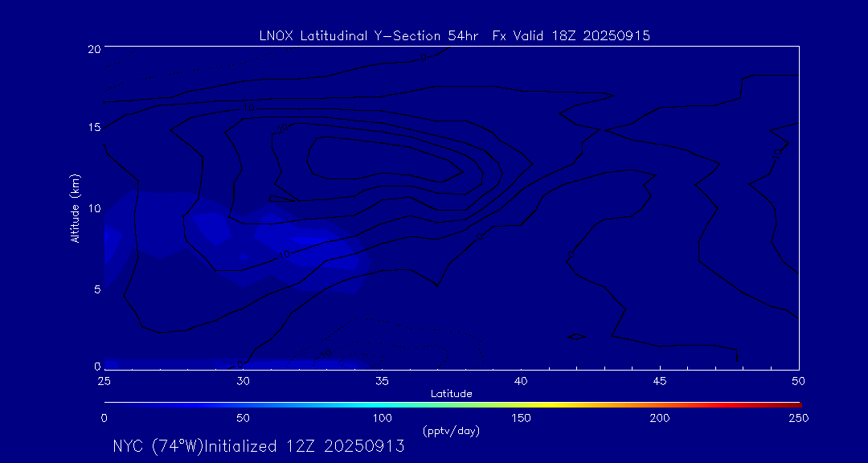Click the "(pptv/day)" units label
This screenshot has height=463, width=868.
pyautogui.click(x=451, y=430)
